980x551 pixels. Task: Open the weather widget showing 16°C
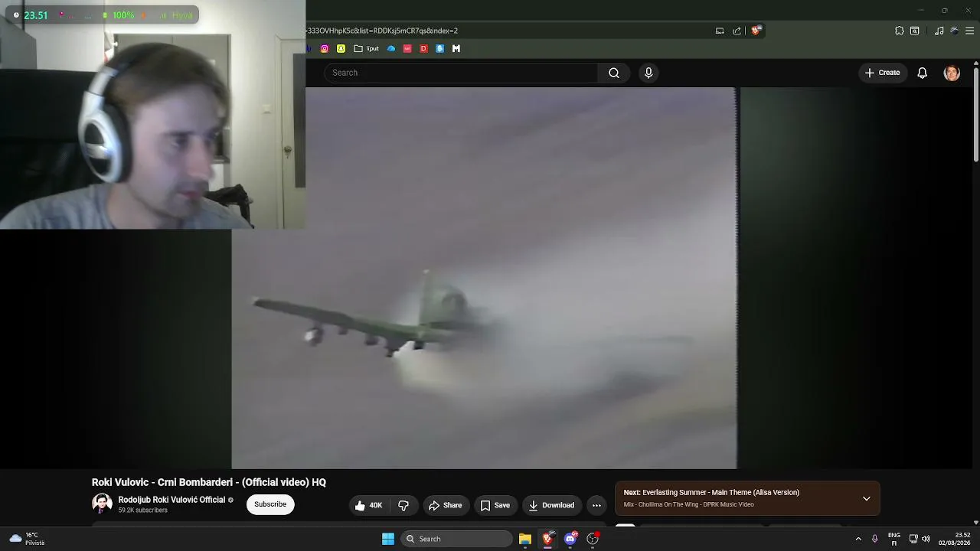point(28,539)
